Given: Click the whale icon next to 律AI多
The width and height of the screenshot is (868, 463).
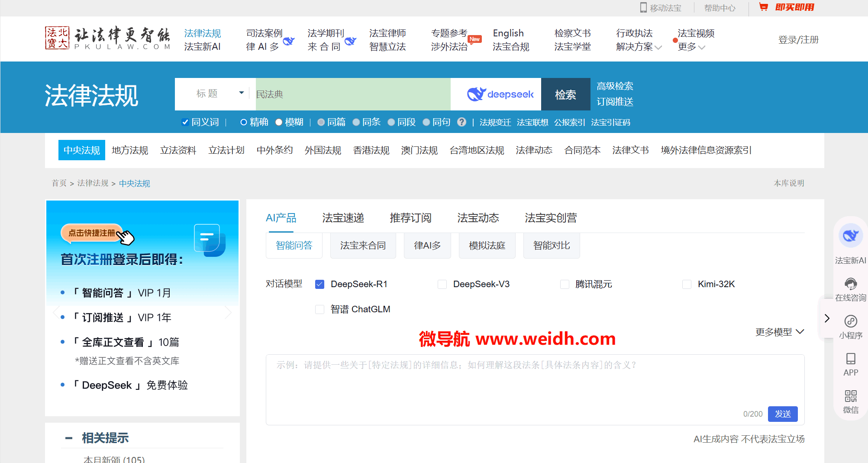Looking at the screenshot, I should coord(289,41).
